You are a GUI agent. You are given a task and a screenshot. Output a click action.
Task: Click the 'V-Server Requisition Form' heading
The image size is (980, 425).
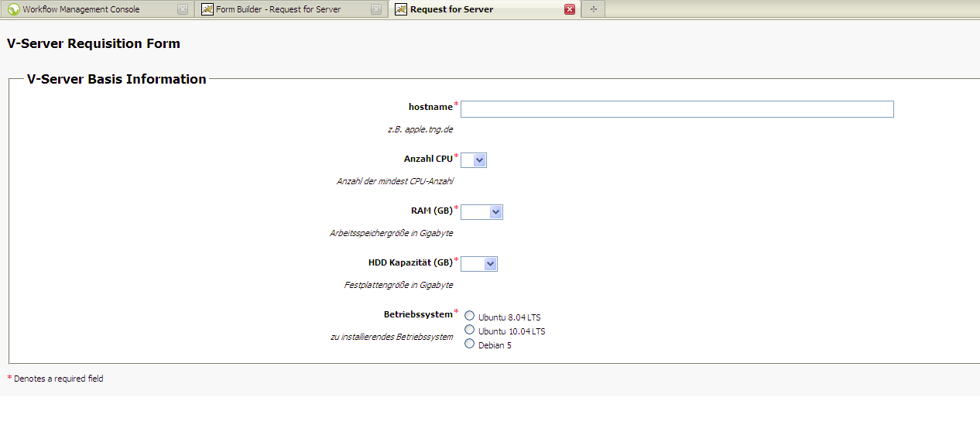94,43
